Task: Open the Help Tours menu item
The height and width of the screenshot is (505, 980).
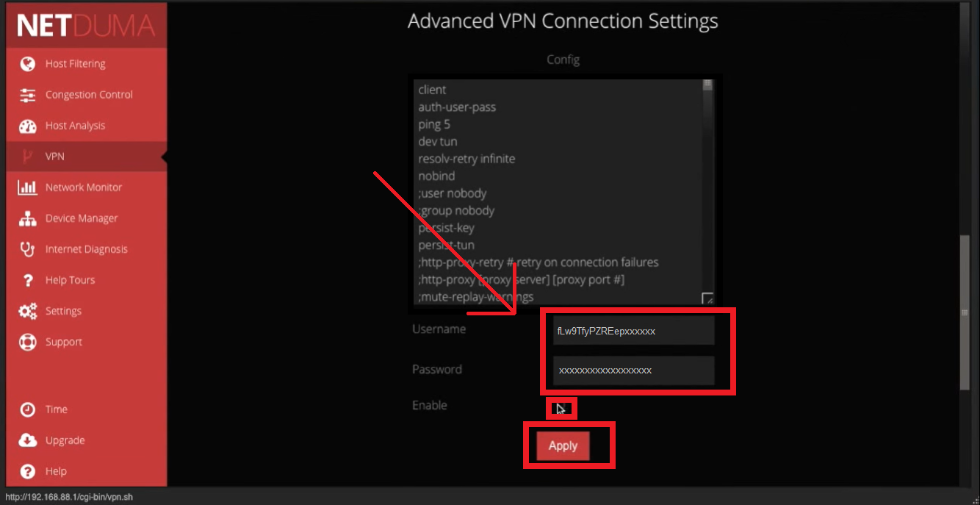Action: (70, 280)
